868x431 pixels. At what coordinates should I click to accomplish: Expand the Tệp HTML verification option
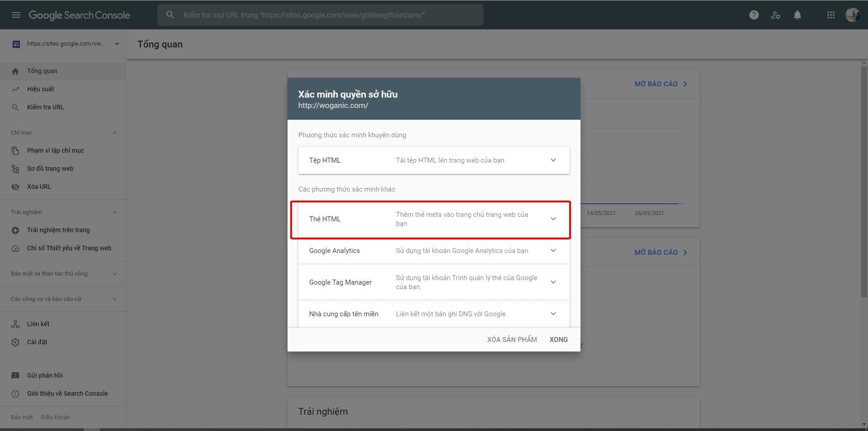click(x=553, y=160)
